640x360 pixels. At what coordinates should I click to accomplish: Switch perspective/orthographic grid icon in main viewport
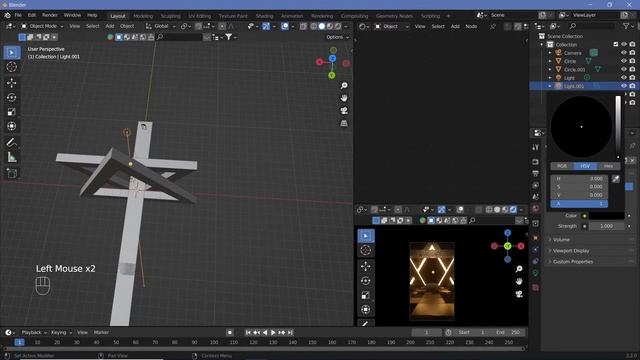tap(344, 123)
